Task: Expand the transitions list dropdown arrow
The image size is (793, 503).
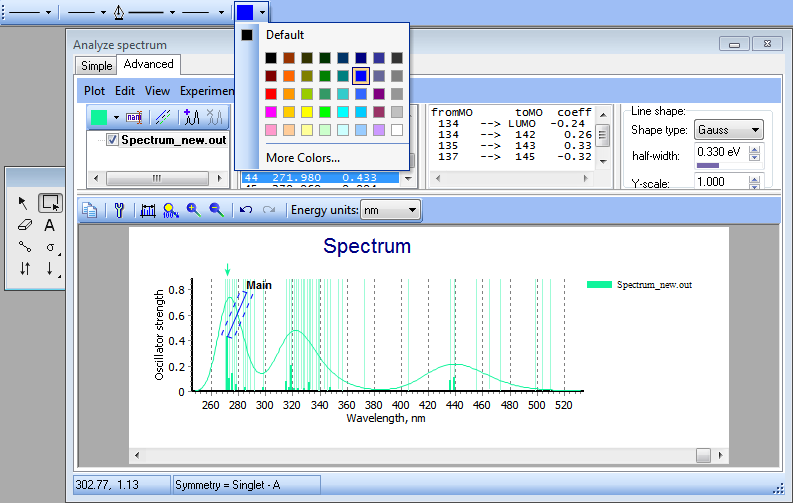Action: click(408, 178)
